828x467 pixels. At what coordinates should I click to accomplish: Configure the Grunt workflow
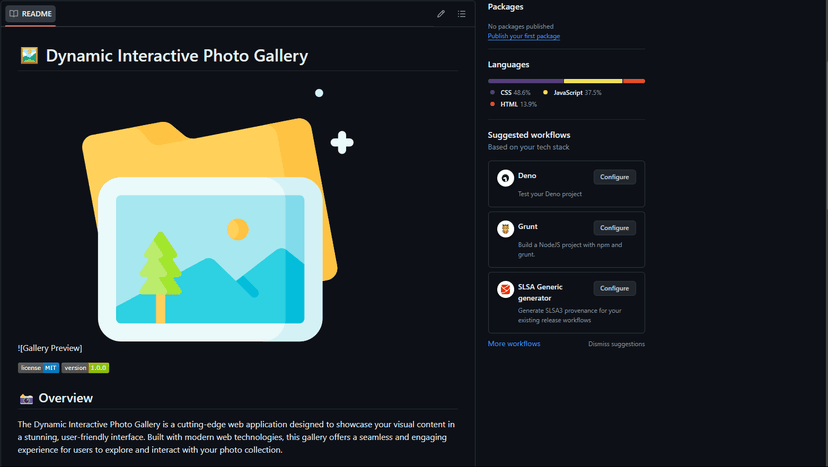click(614, 228)
